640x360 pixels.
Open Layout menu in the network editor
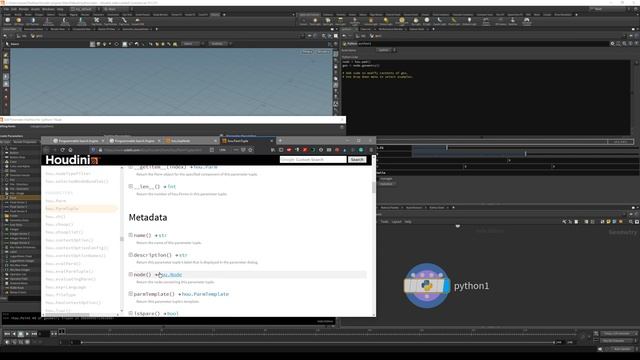397,222
